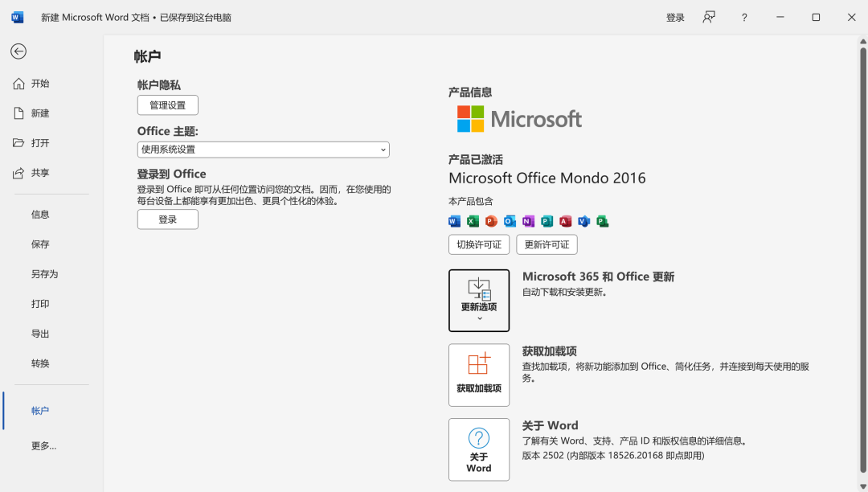Open the feedback person icon in title bar
The width and height of the screenshot is (868, 492).
709,17
